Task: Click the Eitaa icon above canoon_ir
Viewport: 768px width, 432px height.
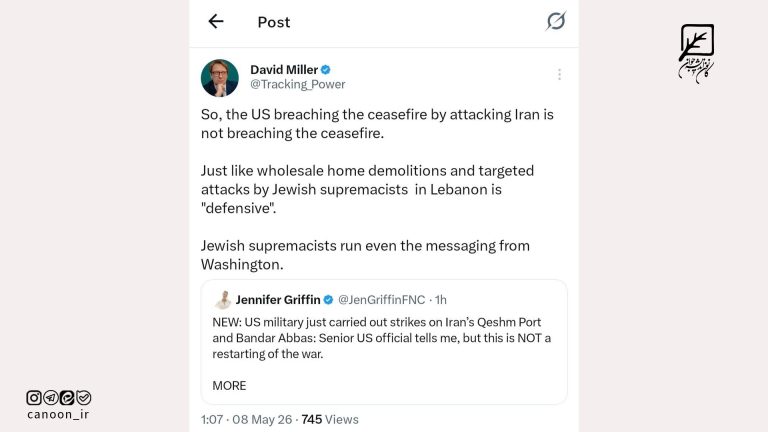Action: (x=67, y=398)
